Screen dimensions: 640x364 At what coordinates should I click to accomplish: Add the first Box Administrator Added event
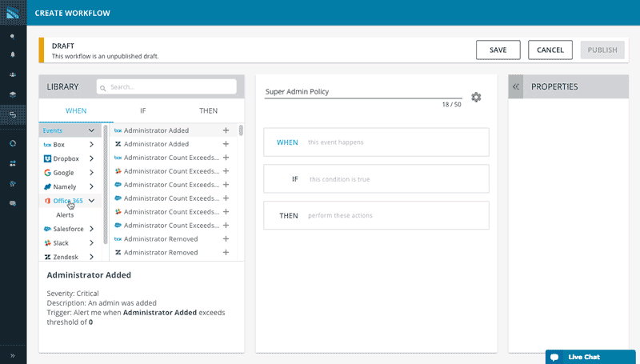[x=226, y=130]
